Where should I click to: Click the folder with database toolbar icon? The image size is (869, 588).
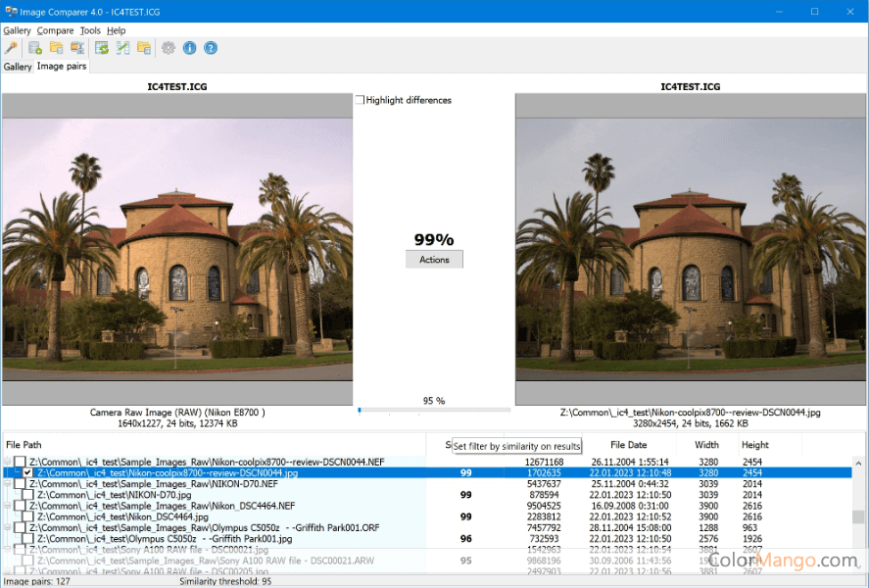coord(56,48)
